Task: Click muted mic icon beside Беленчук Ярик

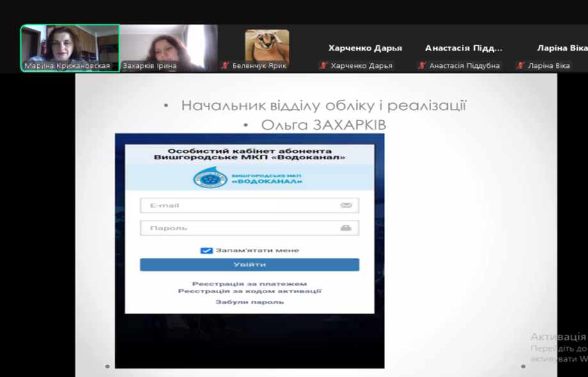Action: [x=225, y=66]
